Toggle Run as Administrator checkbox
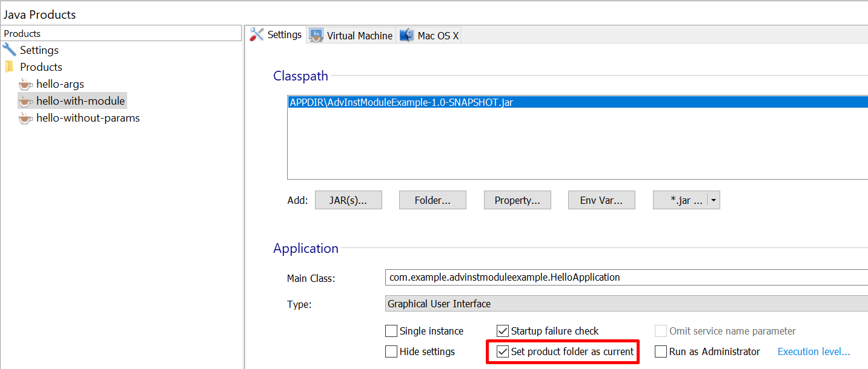The height and width of the screenshot is (369, 868). [x=661, y=351]
